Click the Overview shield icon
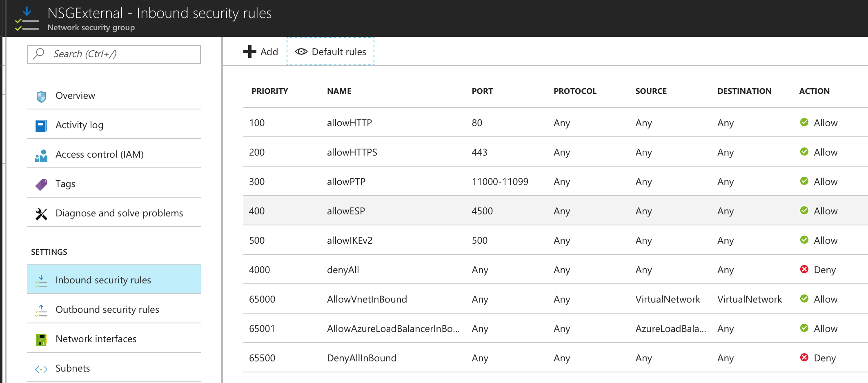The width and height of the screenshot is (868, 383). (x=41, y=96)
